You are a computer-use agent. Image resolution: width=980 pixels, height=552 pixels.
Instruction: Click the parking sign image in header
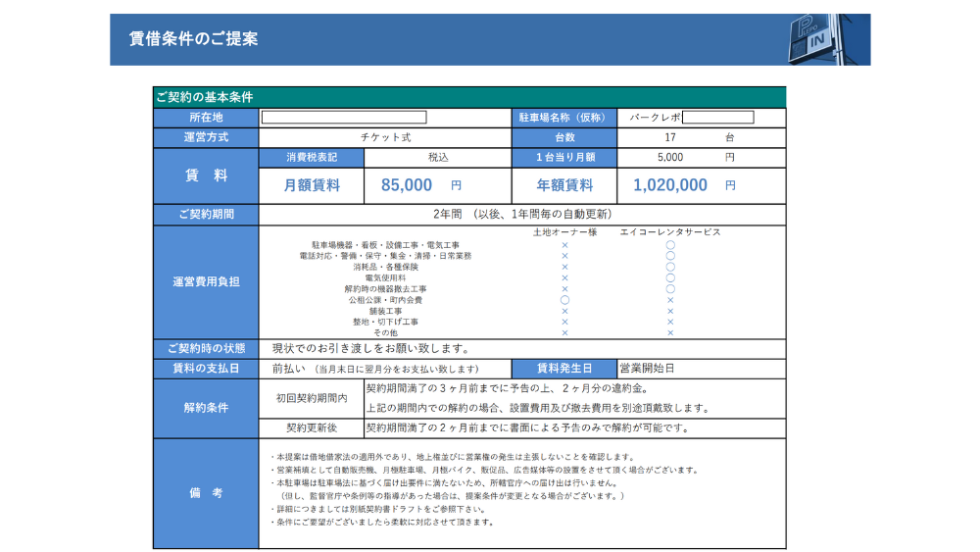pos(829,39)
